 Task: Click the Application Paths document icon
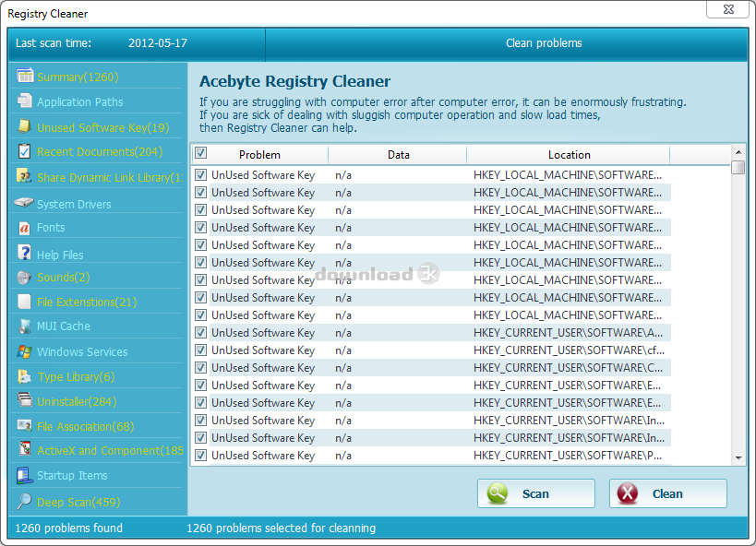25,101
